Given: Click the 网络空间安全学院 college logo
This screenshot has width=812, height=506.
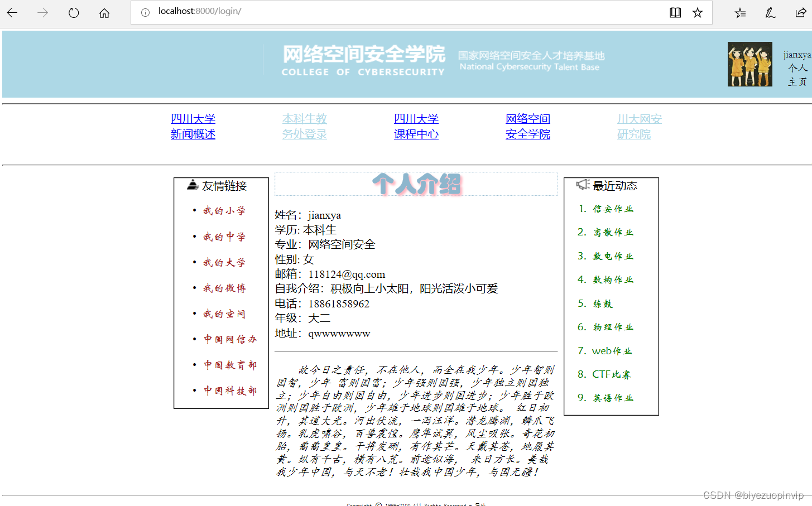Looking at the screenshot, I should [363, 61].
